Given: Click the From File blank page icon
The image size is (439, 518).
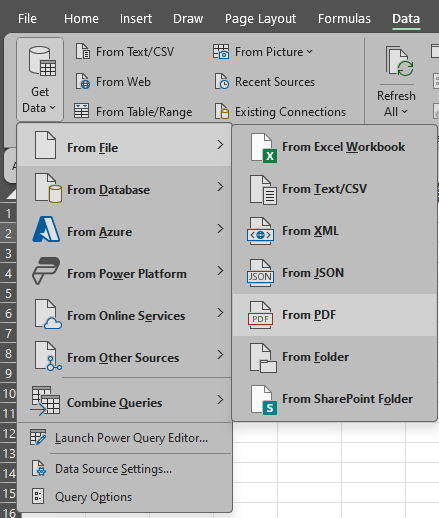Looking at the screenshot, I should coord(45,145).
